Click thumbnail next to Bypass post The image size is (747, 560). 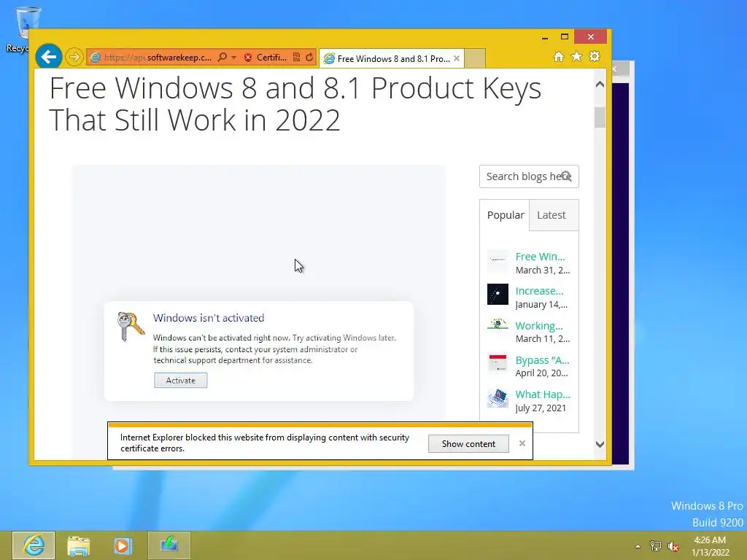[x=498, y=362]
